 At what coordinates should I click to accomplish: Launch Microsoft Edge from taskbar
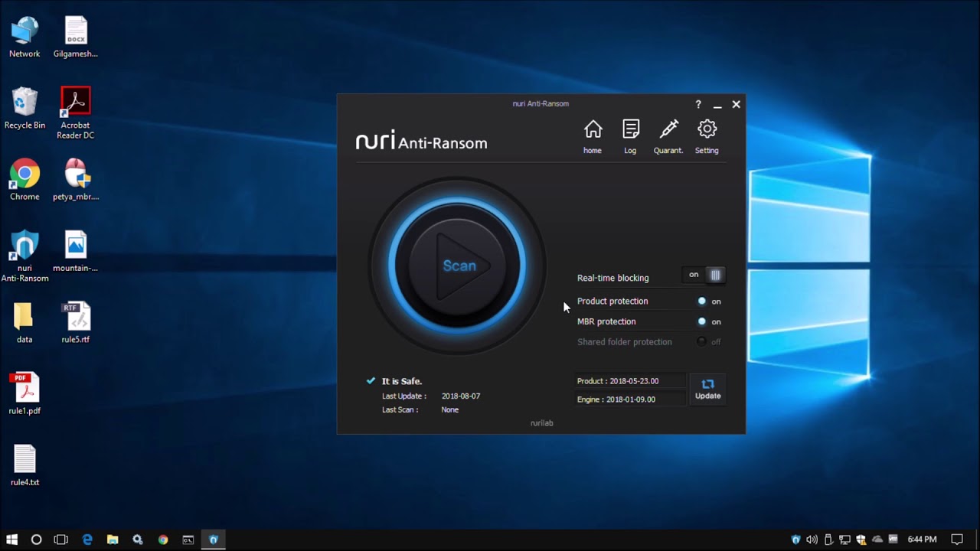point(87,540)
